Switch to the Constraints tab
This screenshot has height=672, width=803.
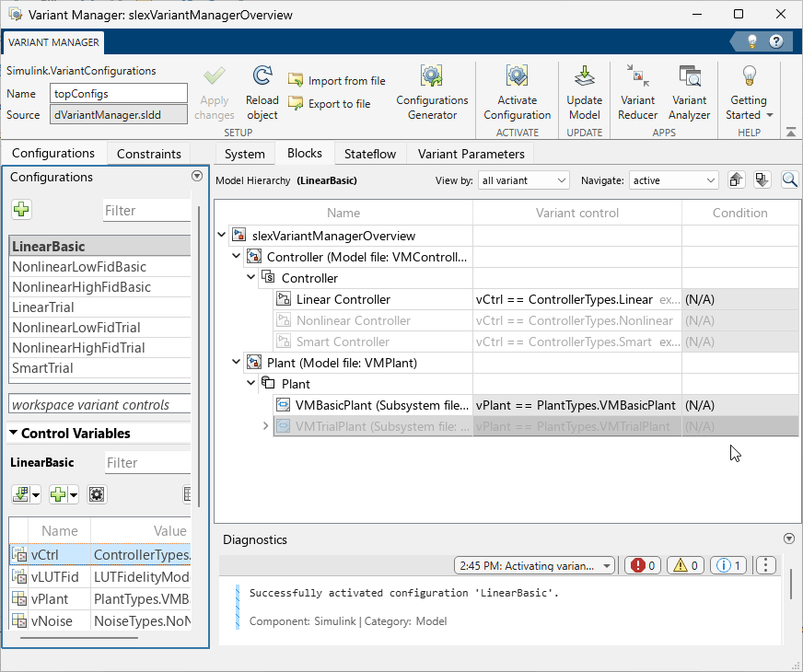coord(148,154)
